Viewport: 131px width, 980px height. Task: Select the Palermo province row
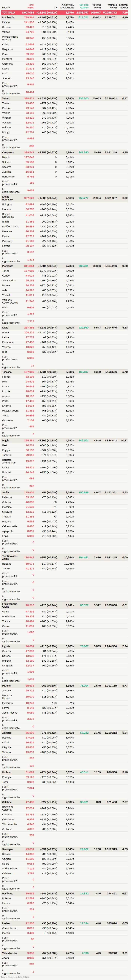pos(7,497)
